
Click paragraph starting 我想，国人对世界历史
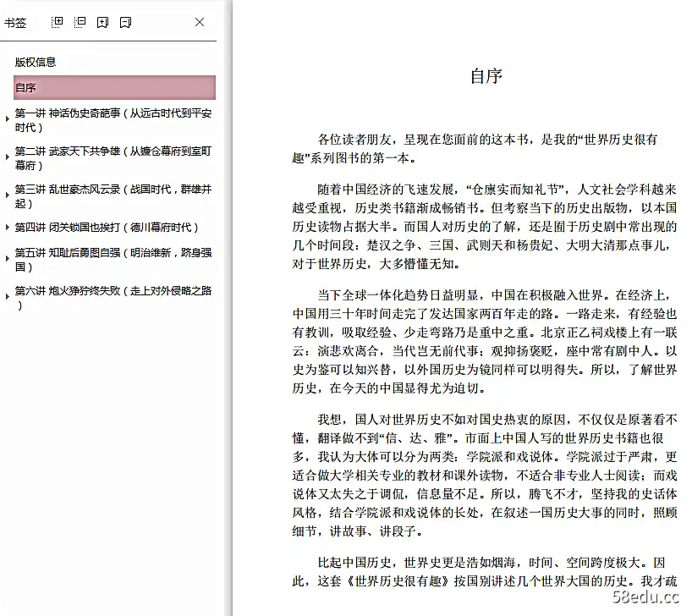[x=485, y=476]
